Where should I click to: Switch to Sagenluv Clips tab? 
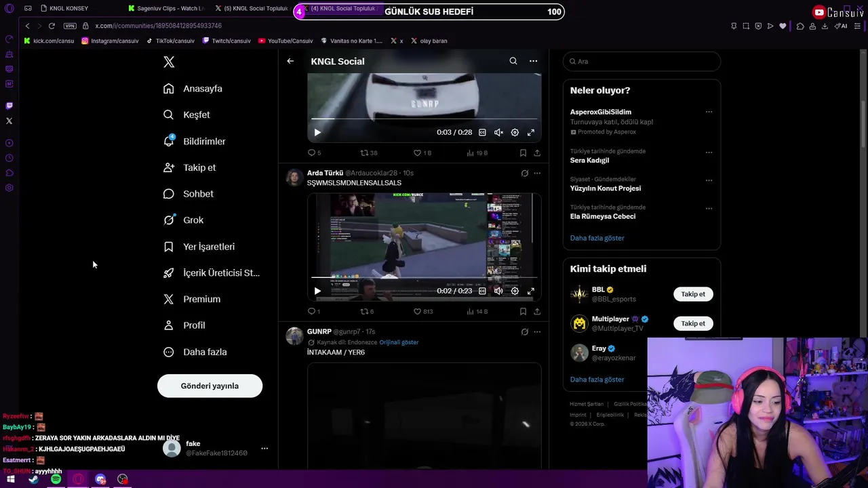point(166,8)
